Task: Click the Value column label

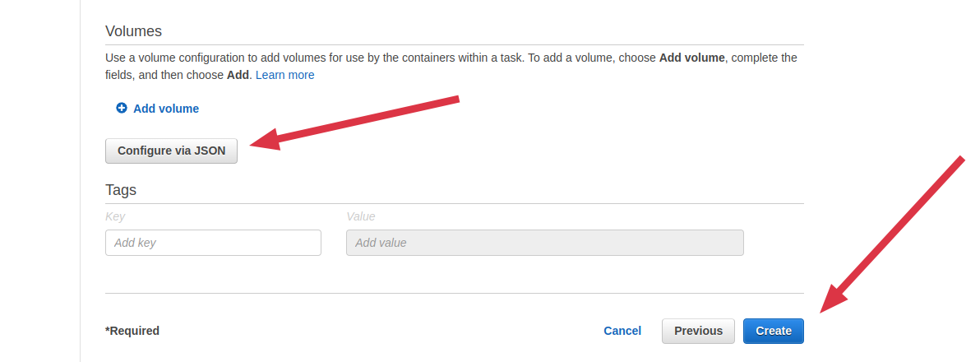Action: [360, 216]
